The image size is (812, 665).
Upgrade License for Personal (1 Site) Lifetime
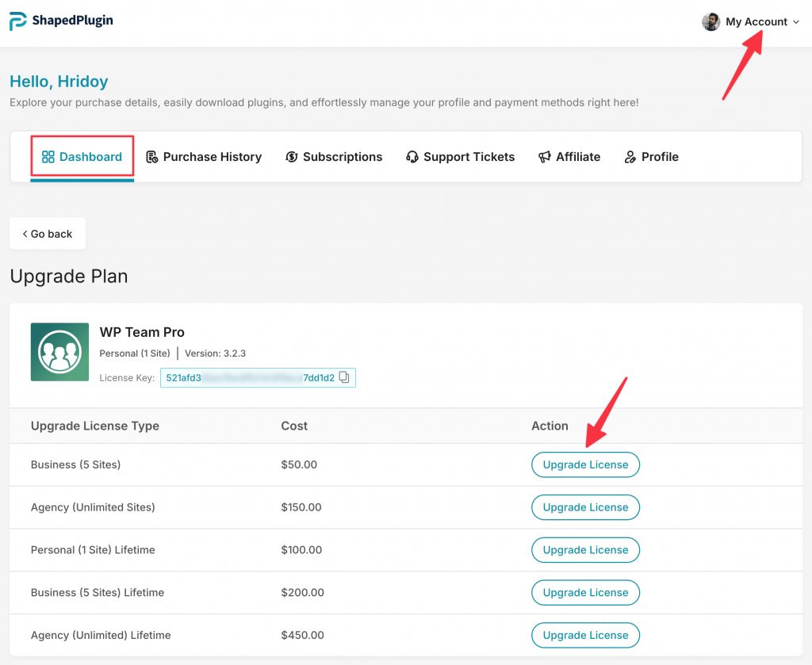point(586,549)
